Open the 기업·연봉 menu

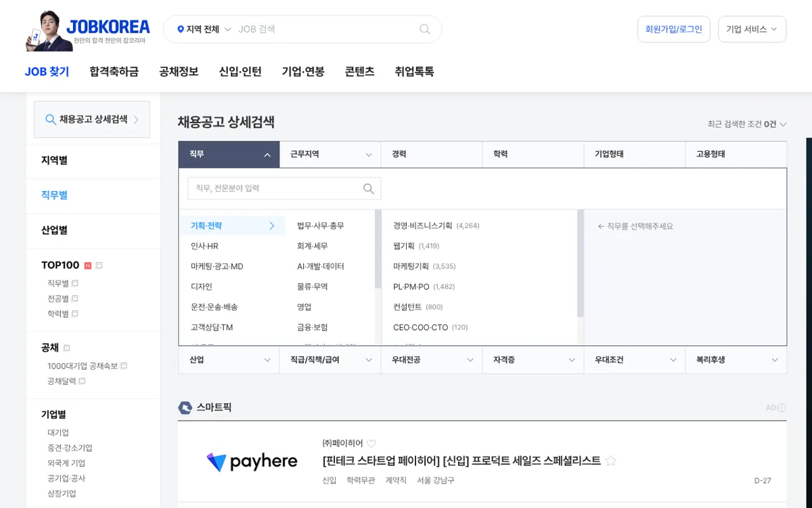(x=303, y=71)
